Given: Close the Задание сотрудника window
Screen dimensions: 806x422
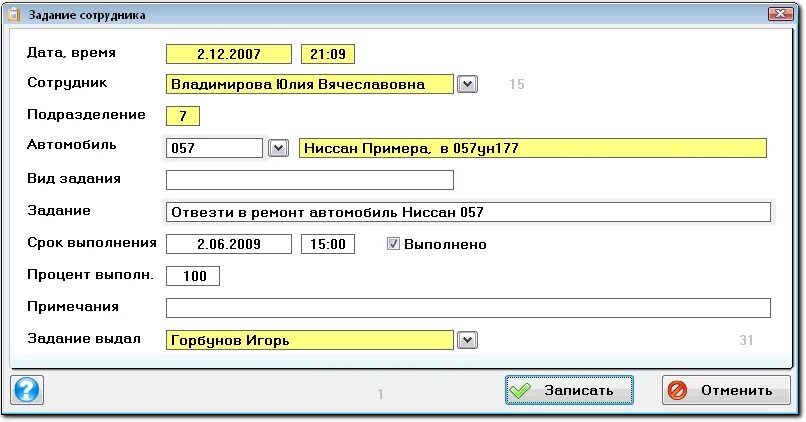Looking at the screenshot, I should coord(780,14).
